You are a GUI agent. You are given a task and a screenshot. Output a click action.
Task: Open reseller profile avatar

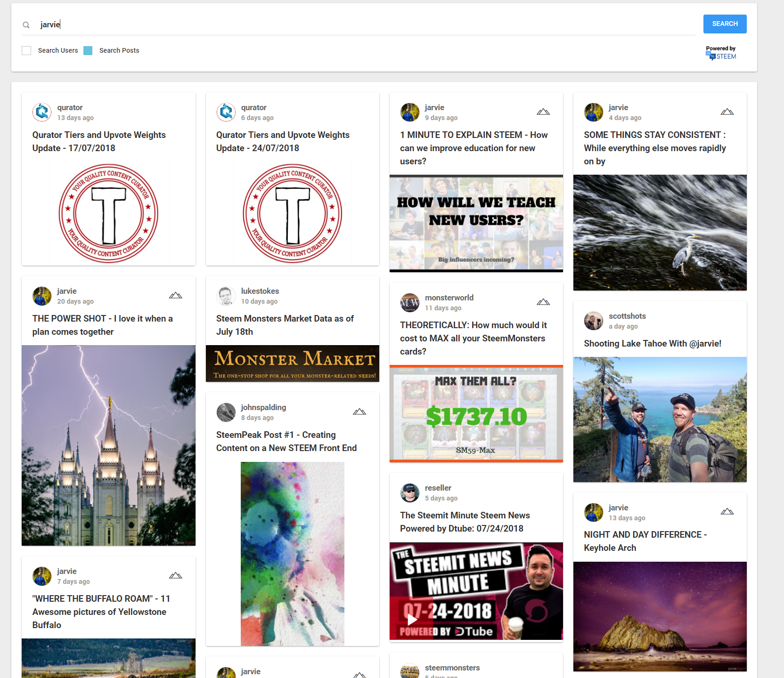tap(409, 492)
